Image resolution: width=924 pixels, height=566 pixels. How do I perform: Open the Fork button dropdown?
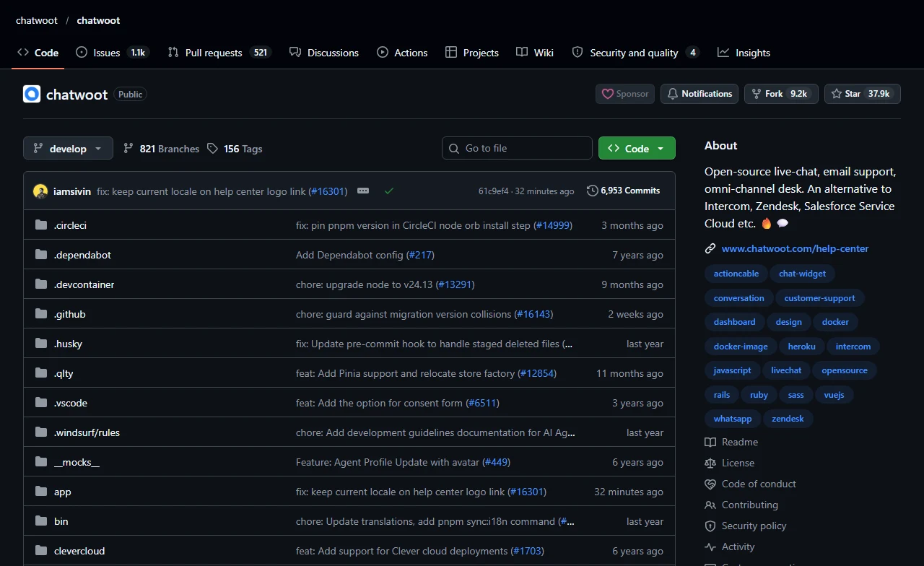(781, 94)
